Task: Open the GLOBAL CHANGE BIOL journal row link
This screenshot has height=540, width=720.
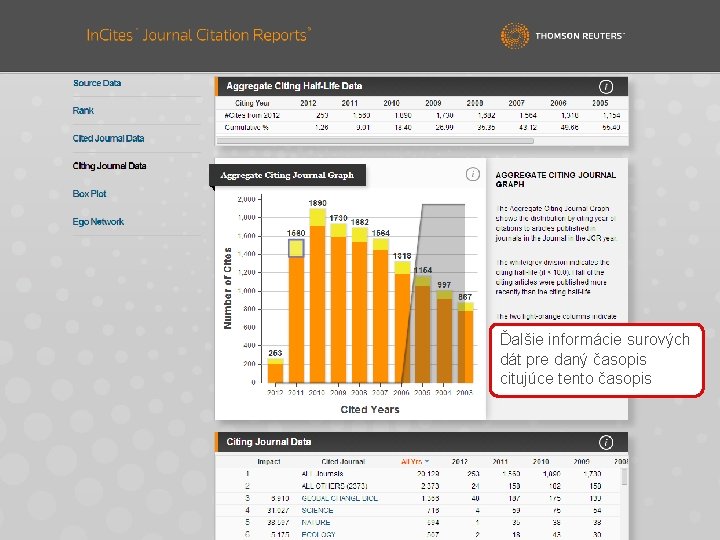Action: tap(339, 498)
